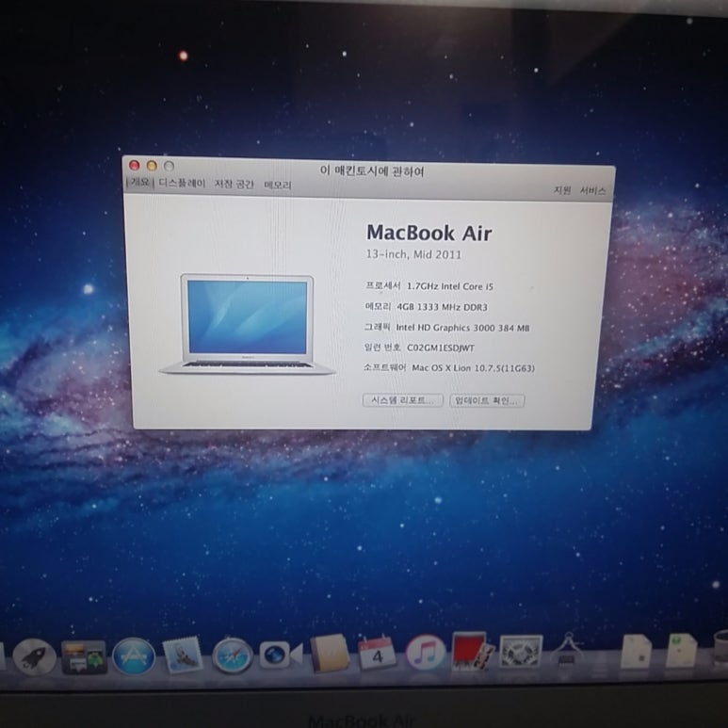Open the 서비스 section
Viewport: 728px width, 728px height.
[x=592, y=191]
